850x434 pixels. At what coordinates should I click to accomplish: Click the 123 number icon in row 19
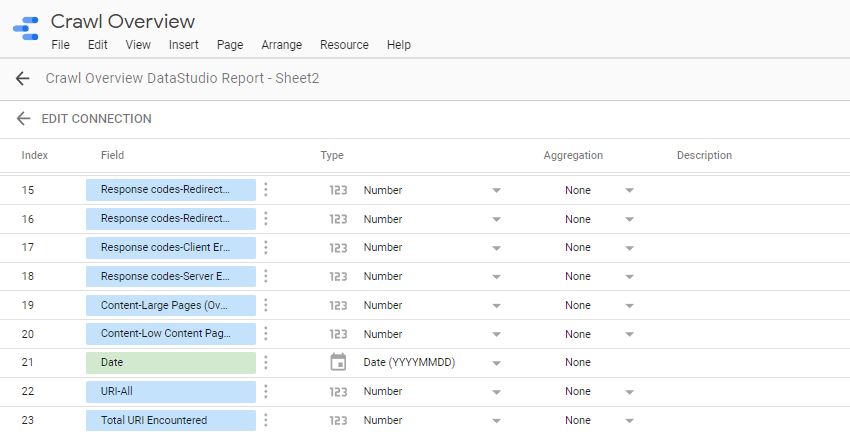pyautogui.click(x=338, y=305)
